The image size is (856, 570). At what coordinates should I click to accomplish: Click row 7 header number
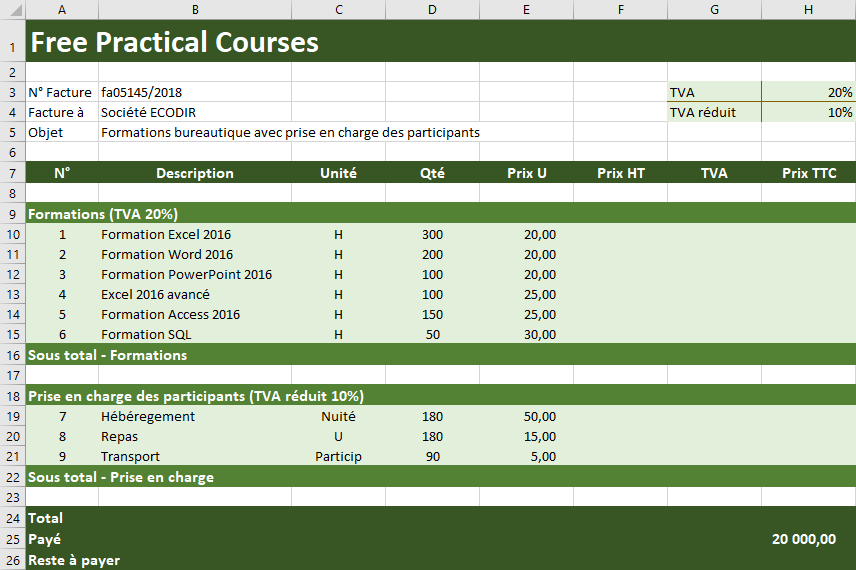(12, 173)
